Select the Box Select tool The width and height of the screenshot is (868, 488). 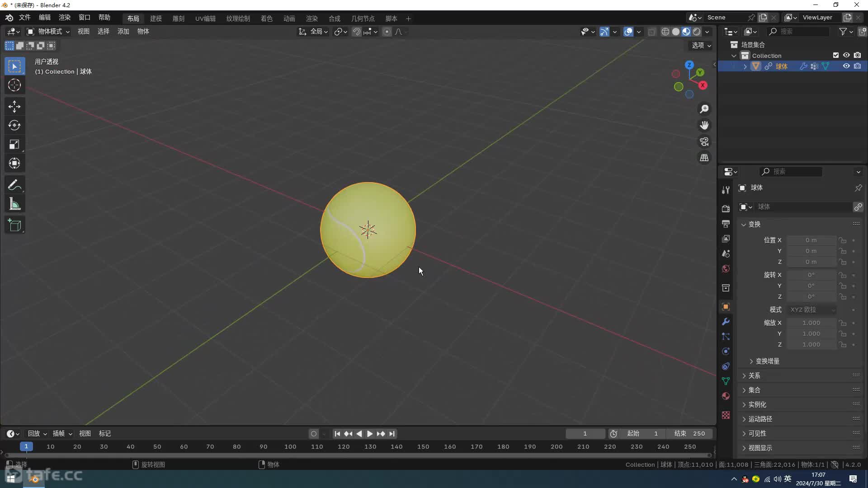[x=14, y=66]
